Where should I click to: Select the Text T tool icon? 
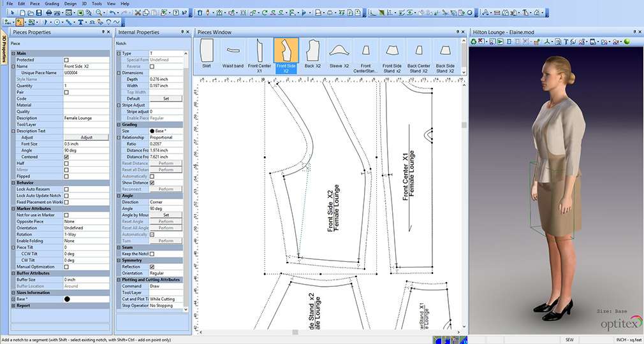(80, 22)
